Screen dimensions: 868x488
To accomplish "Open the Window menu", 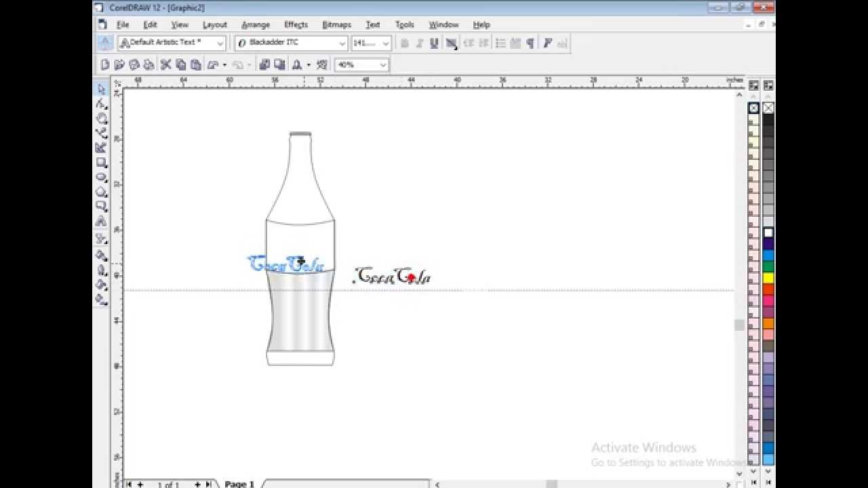I will click(443, 24).
